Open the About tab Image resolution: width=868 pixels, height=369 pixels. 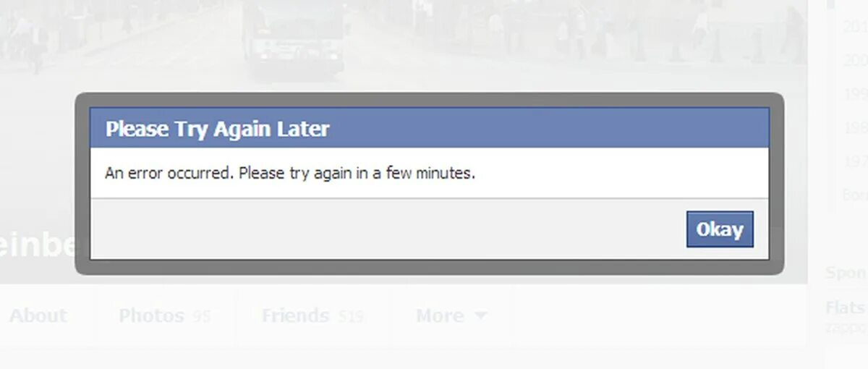tap(38, 315)
